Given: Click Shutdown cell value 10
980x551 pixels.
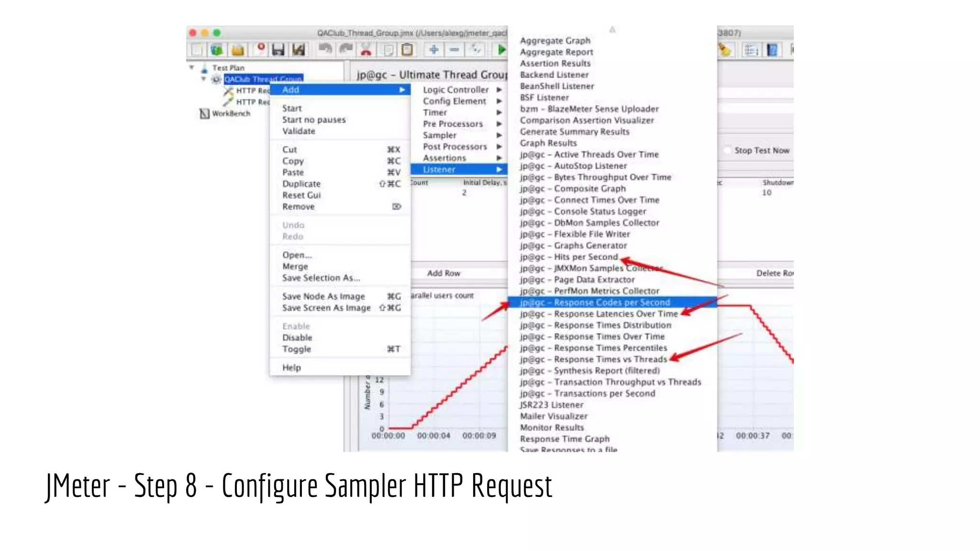Looking at the screenshot, I should pyautogui.click(x=767, y=193).
